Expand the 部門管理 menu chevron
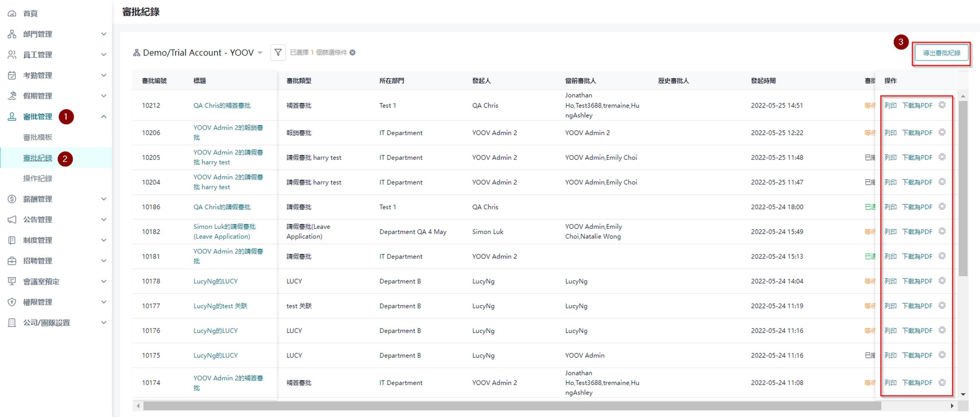 [x=103, y=34]
